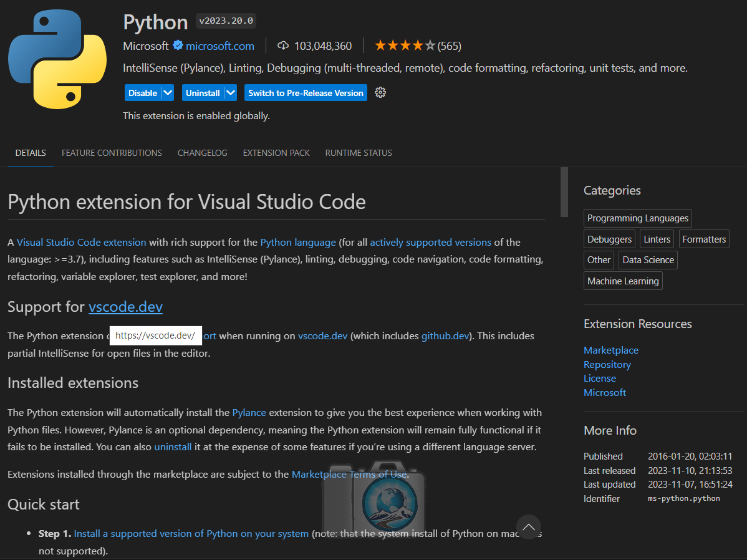
Task: Select the fourth orange rating star
Action: tap(418, 45)
